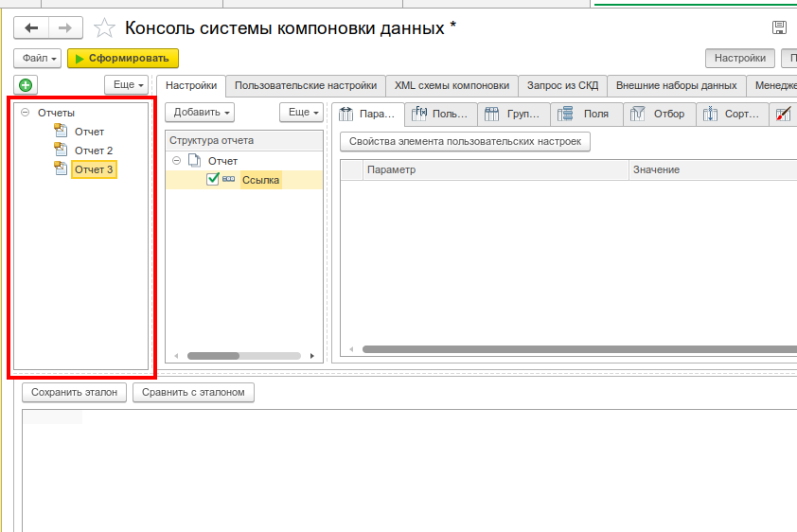Open the Добавить dropdown
Image resolution: width=797 pixels, height=532 pixels.
point(200,113)
